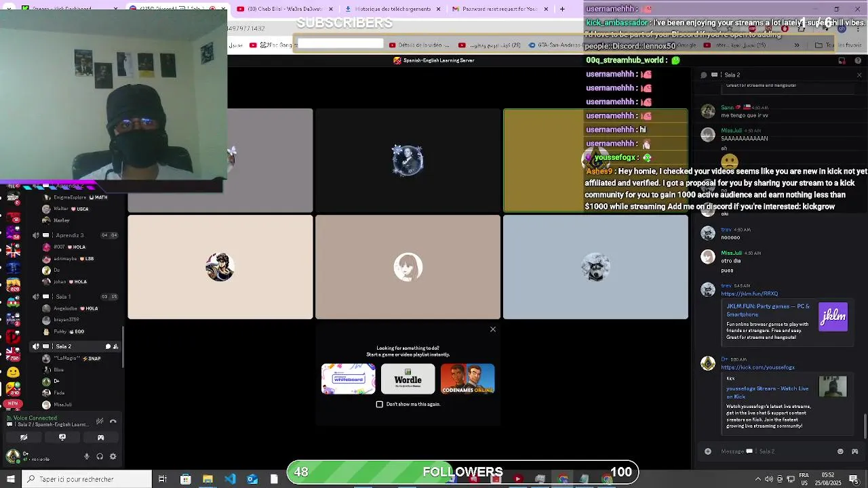Click user Feda in Sala 2 voice list
868x488 pixels.
(x=59, y=392)
